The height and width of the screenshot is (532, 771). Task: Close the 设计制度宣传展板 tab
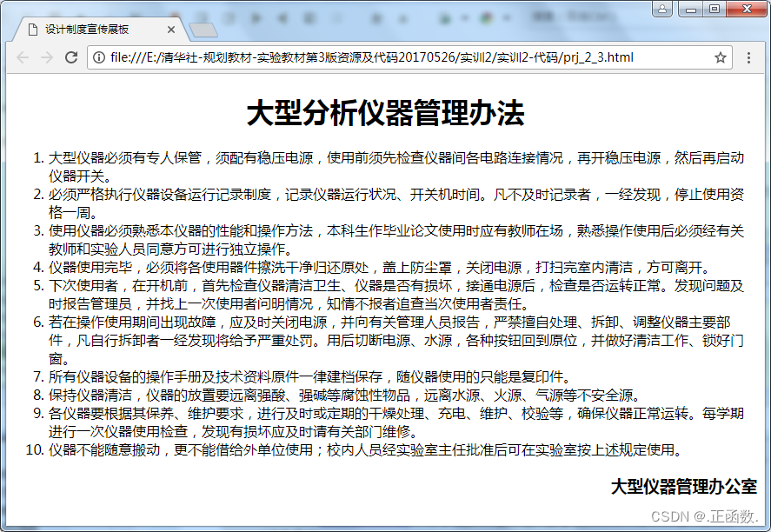click(171, 30)
